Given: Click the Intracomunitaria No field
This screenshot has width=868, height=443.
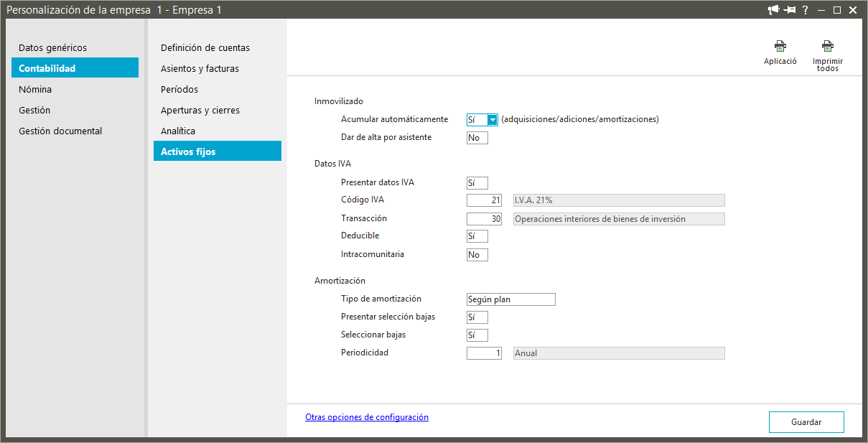Looking at the screenshot, I should point(477,255).
